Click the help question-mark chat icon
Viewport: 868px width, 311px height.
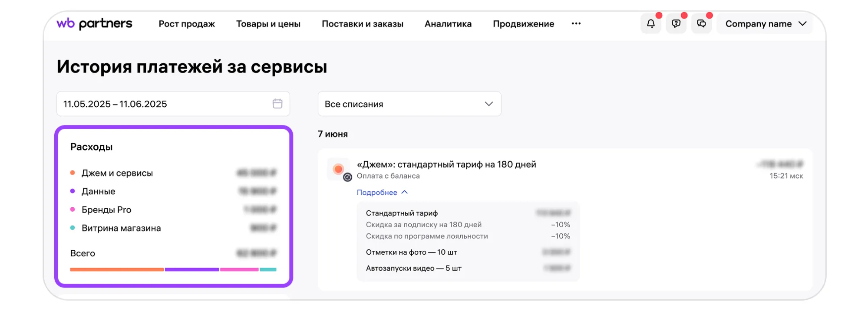[676, 24]
